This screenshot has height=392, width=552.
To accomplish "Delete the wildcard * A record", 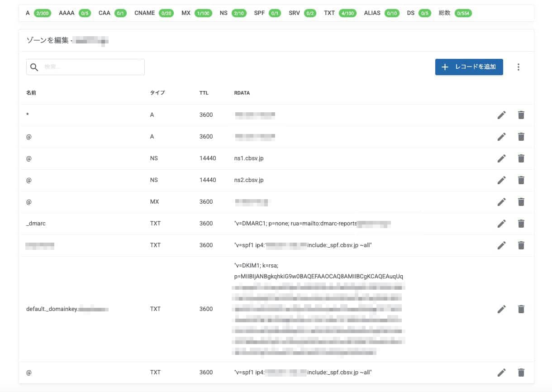I will pyautogui.click(x=521, y=115).
